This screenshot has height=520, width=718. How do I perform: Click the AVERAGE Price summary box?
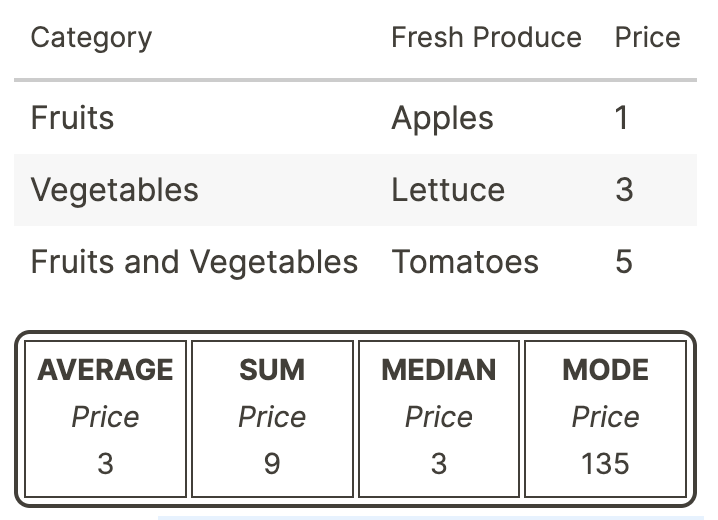106,418
